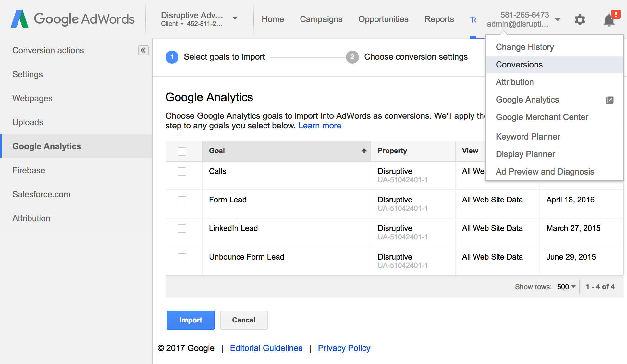
Task: Open Settings in the left sidebar
Action: point(76,74)
